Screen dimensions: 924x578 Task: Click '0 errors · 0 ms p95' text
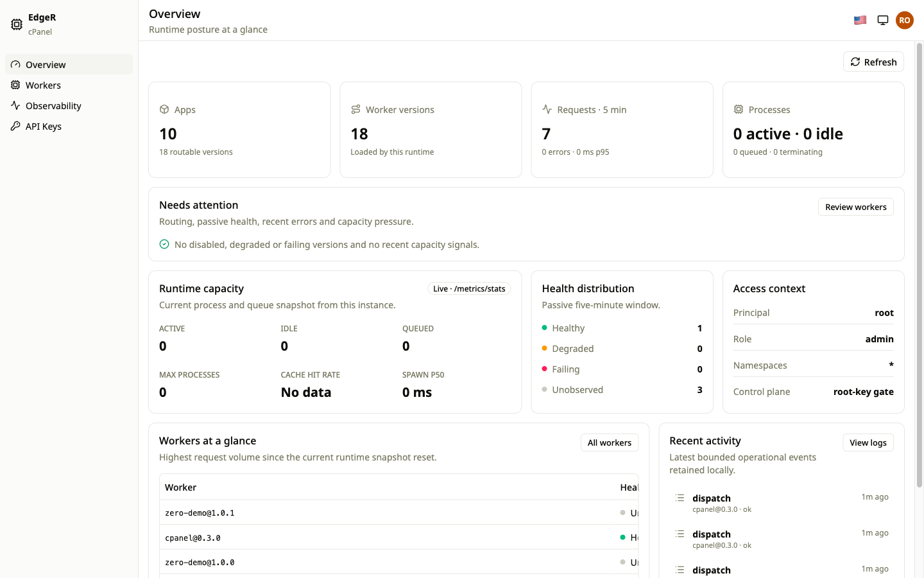coord(576,152)
